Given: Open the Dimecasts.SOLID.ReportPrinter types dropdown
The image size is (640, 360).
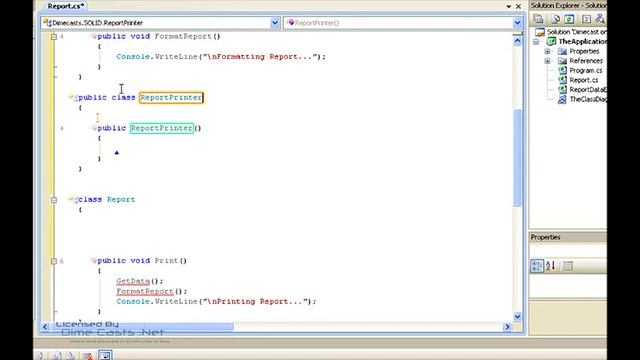Looking at the screenshot, I should (275, 23).
